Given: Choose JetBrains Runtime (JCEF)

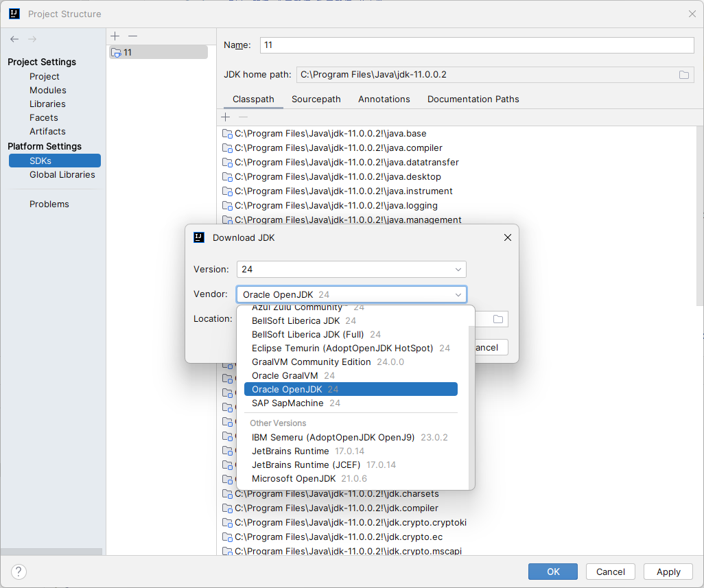Looking at the screenshot, I should [x=351, y=464].
